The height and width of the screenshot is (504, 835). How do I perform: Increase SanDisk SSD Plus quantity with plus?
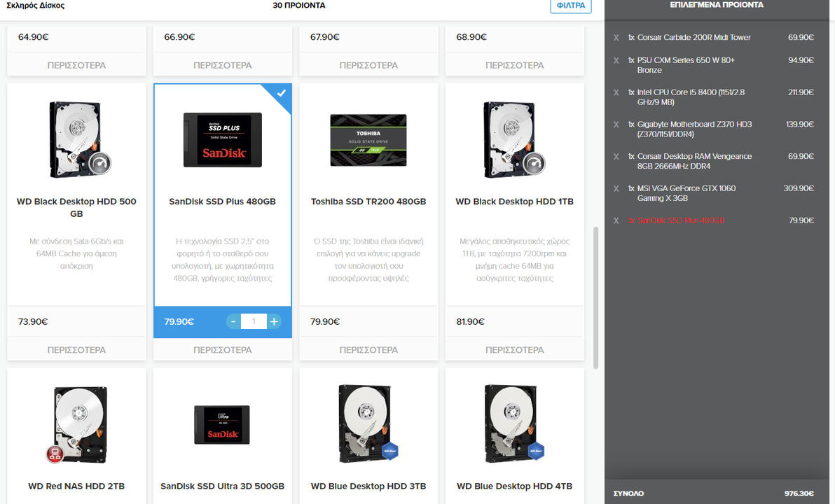(x=274, y=321)
